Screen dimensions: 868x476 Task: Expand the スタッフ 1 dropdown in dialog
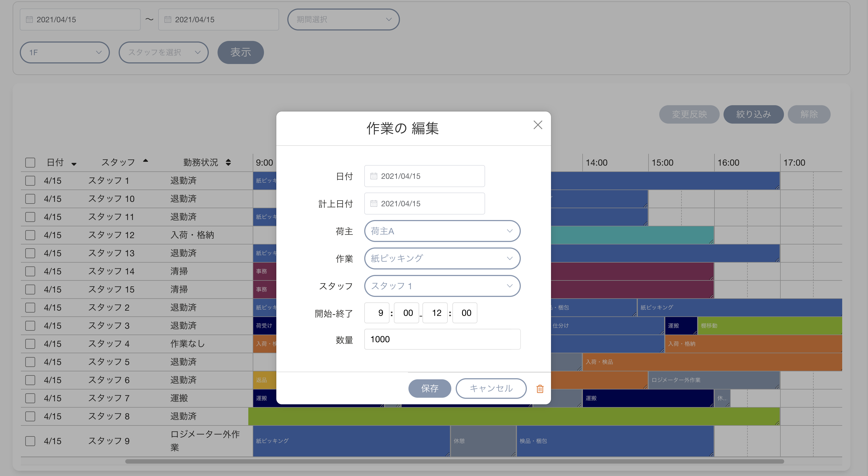pyautogui.click(x=442, y=286)
